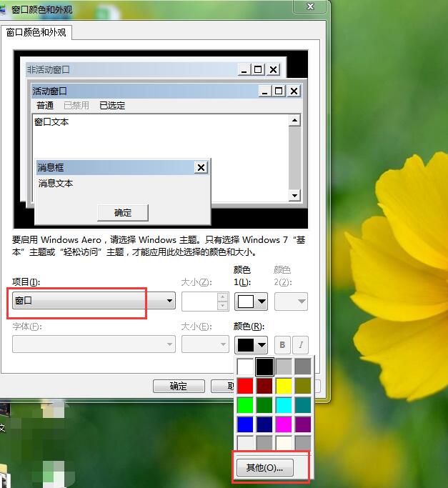Choose the dark gray swatch in the top row

click(x=303, y=367)
